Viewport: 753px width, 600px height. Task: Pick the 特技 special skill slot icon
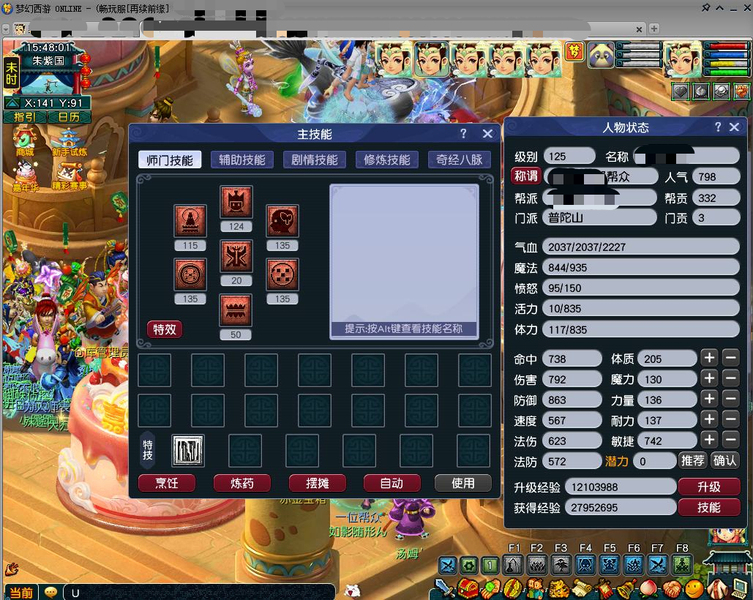coord(188,451)
